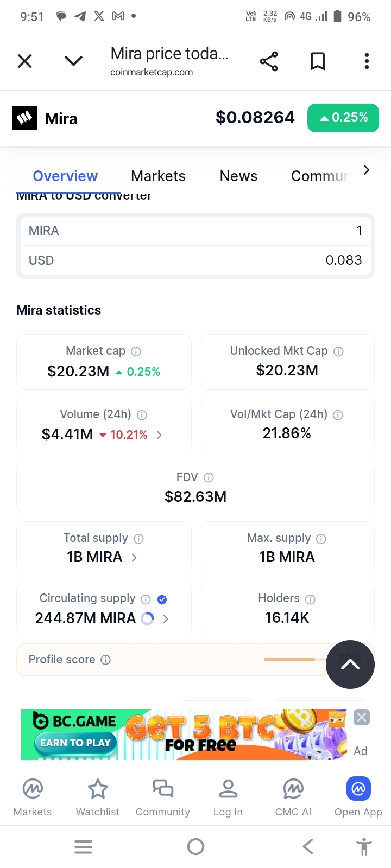Image resolution: width=391 pixels, height=868 pixels.
Task: Open CMC AI from the bottom bar
Action: [293, 796]
